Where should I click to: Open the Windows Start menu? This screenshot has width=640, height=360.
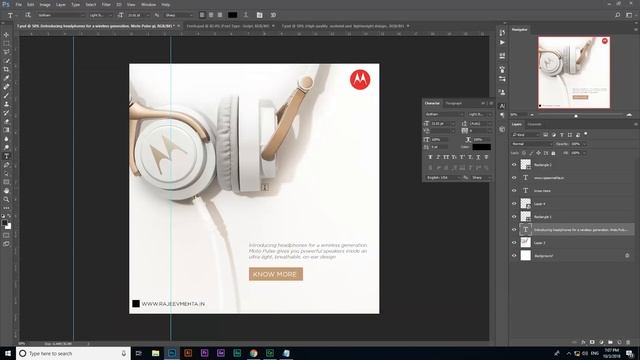click(8, 353)
